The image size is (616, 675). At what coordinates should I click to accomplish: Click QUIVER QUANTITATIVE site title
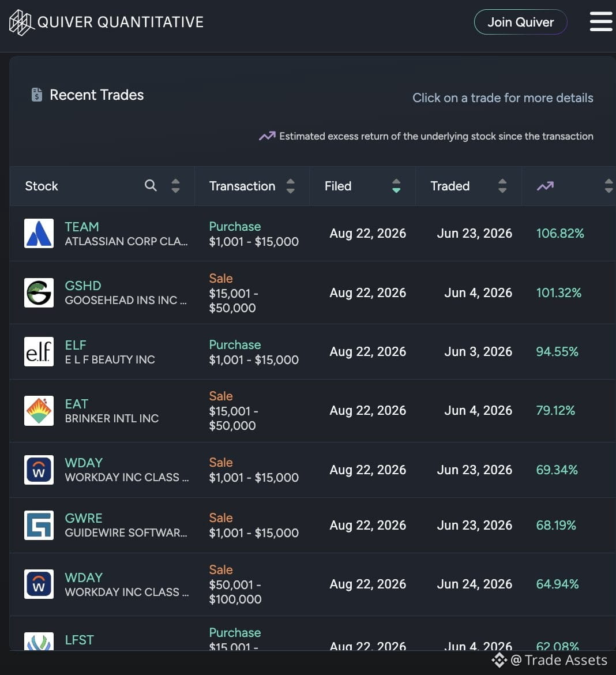(x=121, y=22)
